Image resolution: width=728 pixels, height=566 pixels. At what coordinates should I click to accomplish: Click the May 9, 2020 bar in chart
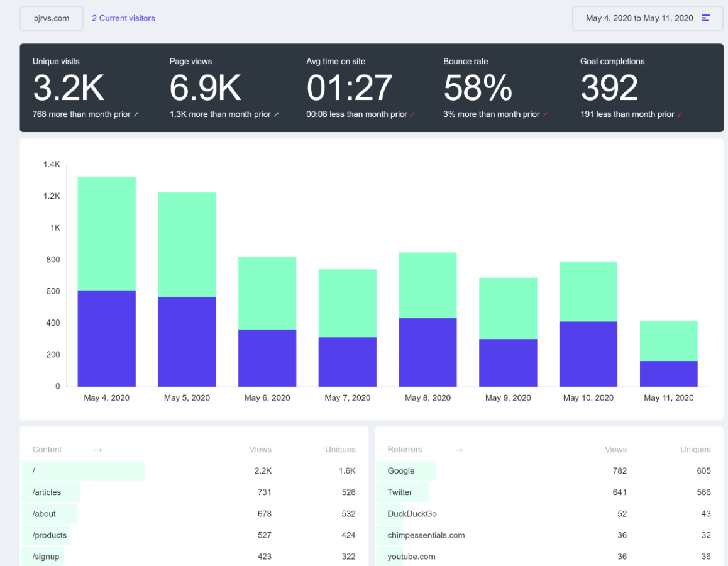tap(509, 332)
